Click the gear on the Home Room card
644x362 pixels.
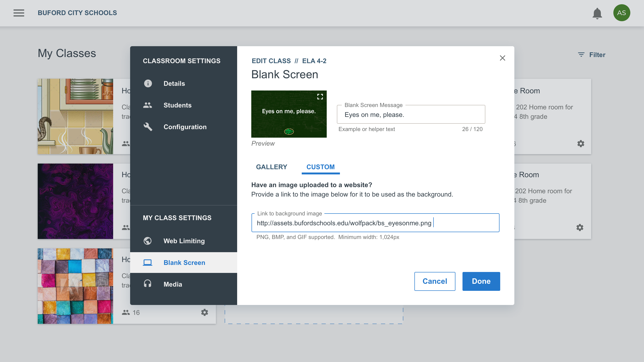pos(581,143)
